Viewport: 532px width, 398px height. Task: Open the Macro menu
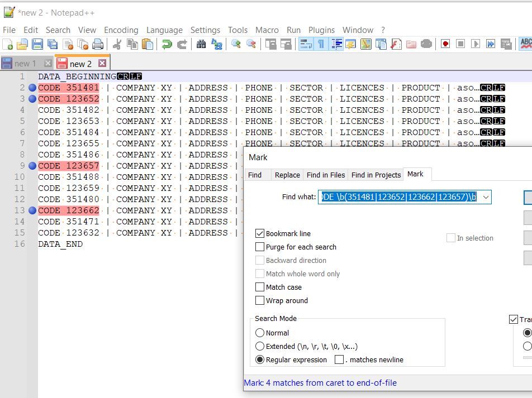(x=267, y=30)
